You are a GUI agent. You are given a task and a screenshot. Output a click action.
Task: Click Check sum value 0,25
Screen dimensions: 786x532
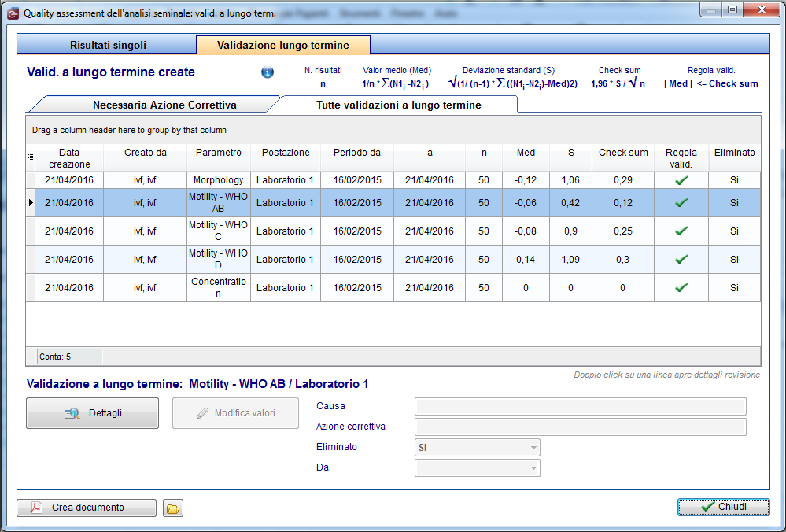tap(623, 231)
